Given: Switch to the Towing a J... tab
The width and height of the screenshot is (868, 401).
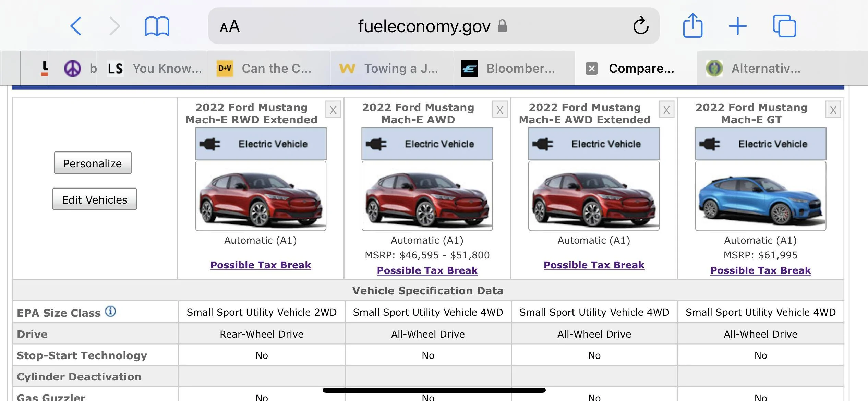Looking at the screenshot, I should 391,69.
